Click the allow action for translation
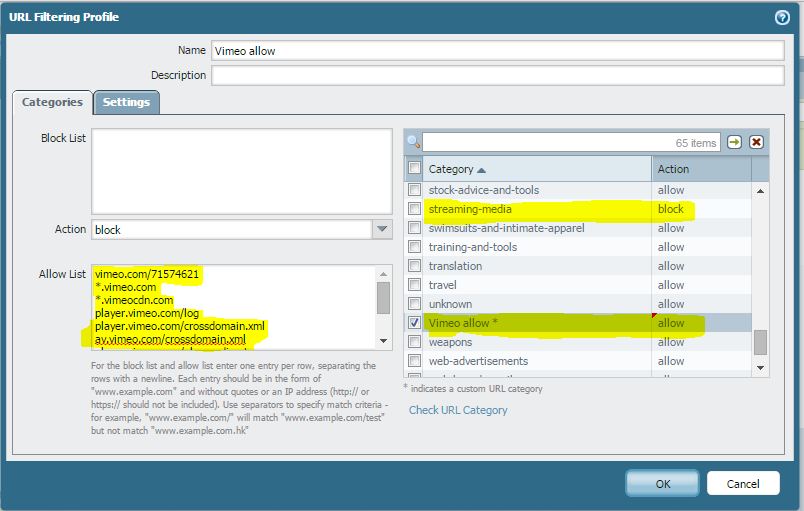 coord(671,266)
